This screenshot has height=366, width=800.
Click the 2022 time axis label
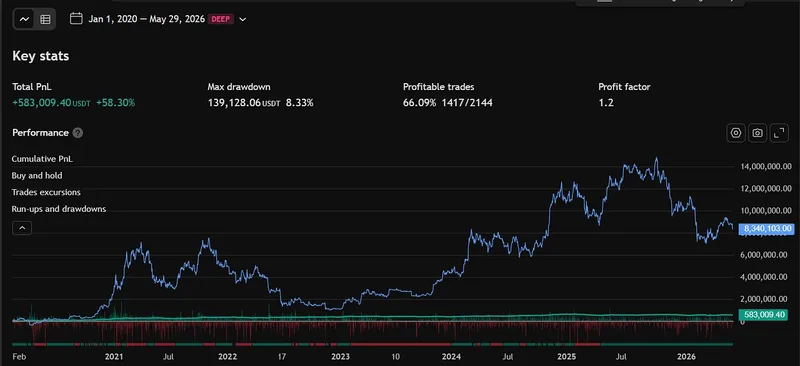click(227, 356)
